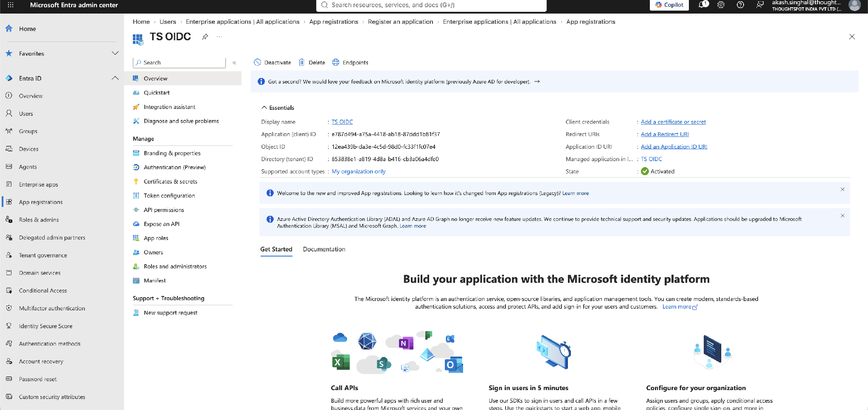Image resolution: width=868 pixels, height=410 pixels.
Task: Go to Home in left navigation
Action: point(28,29)
